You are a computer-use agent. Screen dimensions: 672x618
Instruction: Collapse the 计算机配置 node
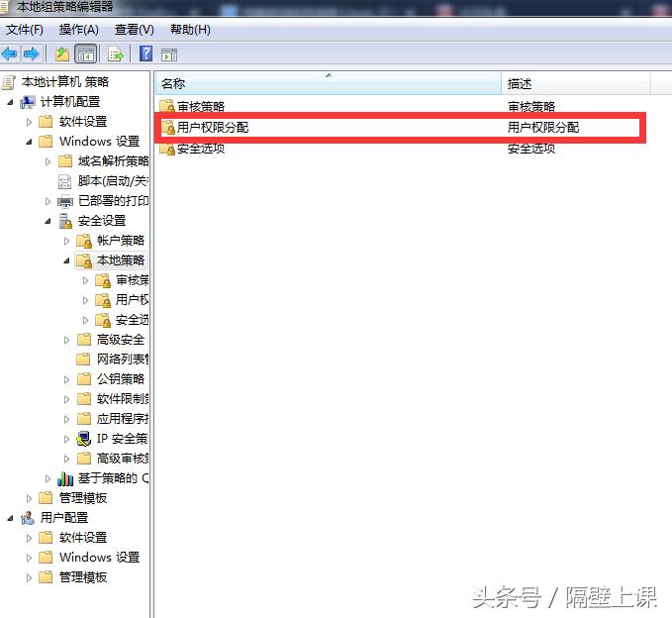click(10, 102)
